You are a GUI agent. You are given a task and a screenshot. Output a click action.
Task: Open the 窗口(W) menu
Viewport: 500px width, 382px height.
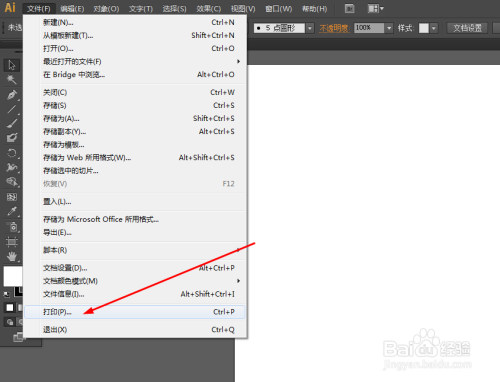[x=279, y=9]
